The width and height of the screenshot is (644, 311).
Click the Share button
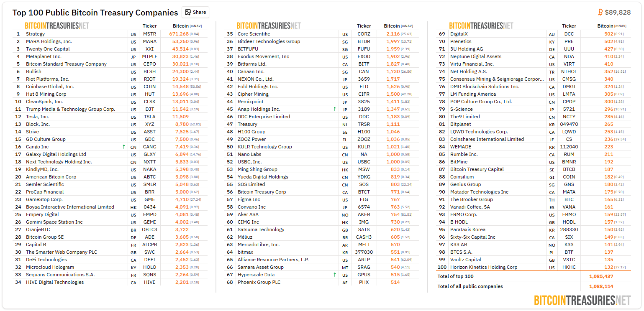[x=195, y=12]
